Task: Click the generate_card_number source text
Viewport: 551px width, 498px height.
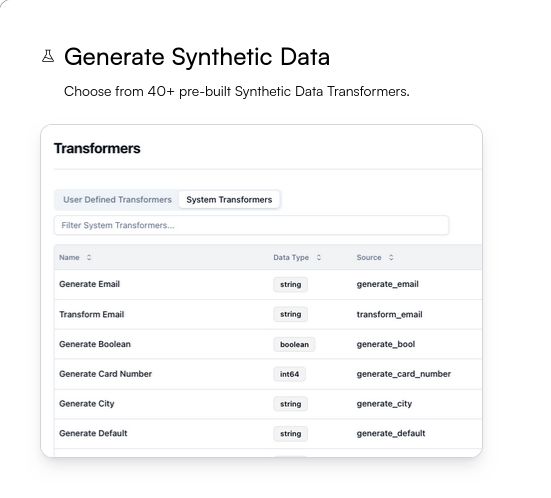Action: pyautogui.click(x=403, y=374)
